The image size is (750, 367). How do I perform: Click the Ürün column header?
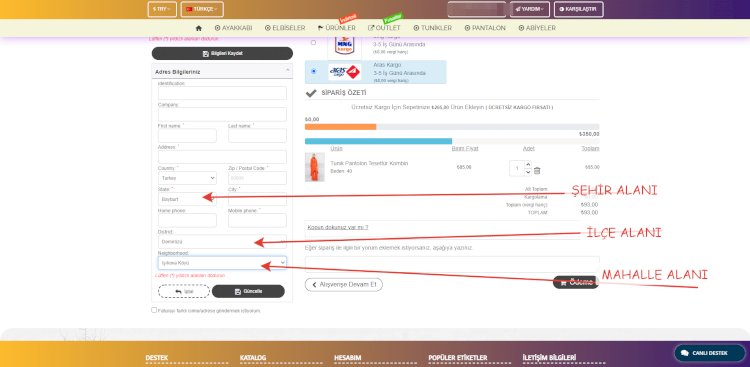pyautogui.click(x=336, y=148)
